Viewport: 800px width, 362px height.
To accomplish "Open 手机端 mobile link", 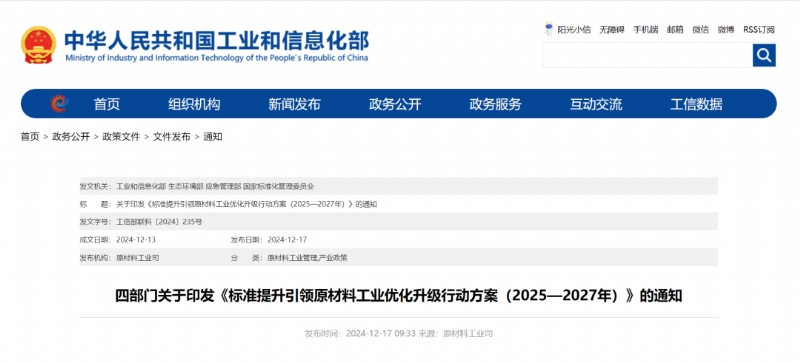I will (x=645, y=30).
